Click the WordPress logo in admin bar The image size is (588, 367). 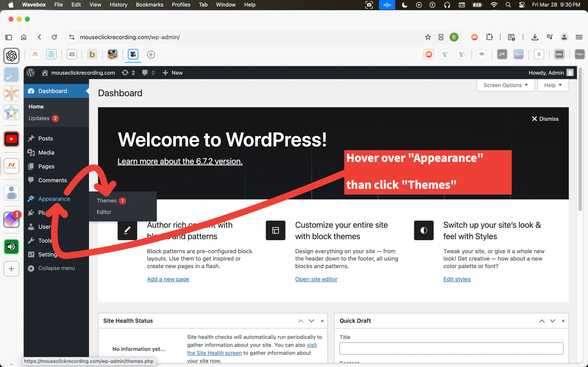[31, 72]
